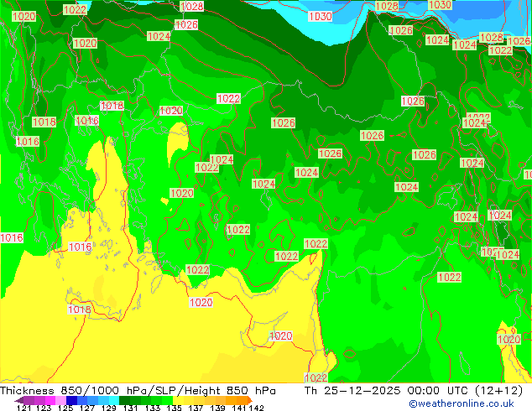Viewport: 532px width, 411px height.
Task: Click the 'Thickness 850/1000 hPa/SLP/Height 850 hPa' title
Action: point(138,391)
